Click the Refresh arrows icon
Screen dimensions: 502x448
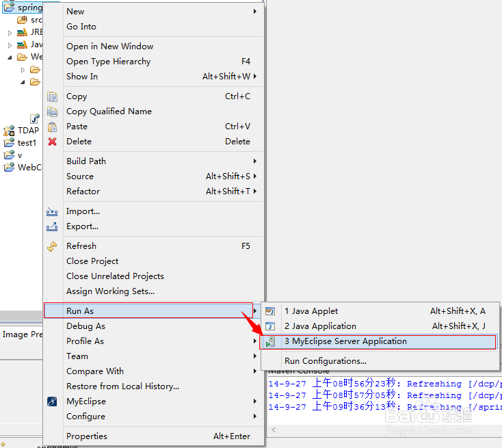[52, 246]
